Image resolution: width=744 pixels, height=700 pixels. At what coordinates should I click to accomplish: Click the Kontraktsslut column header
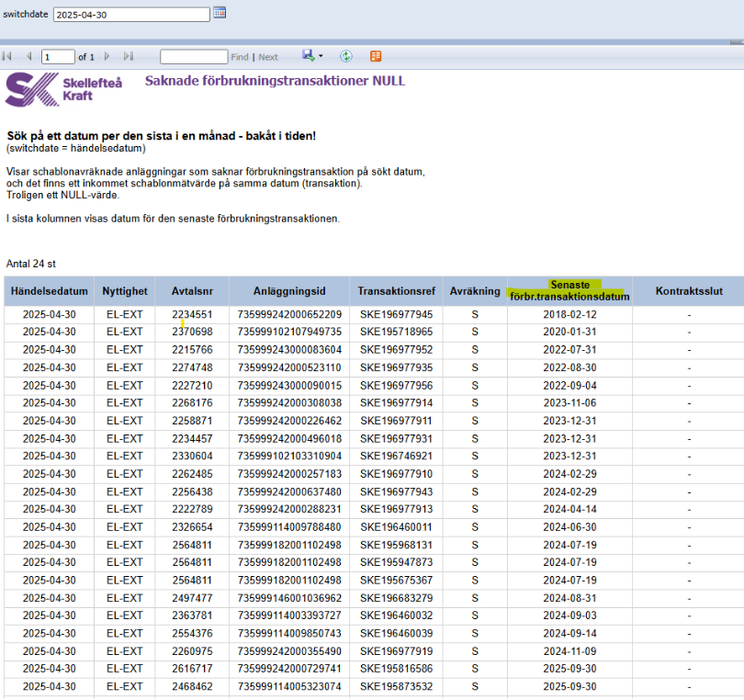(x=688, y=291)
